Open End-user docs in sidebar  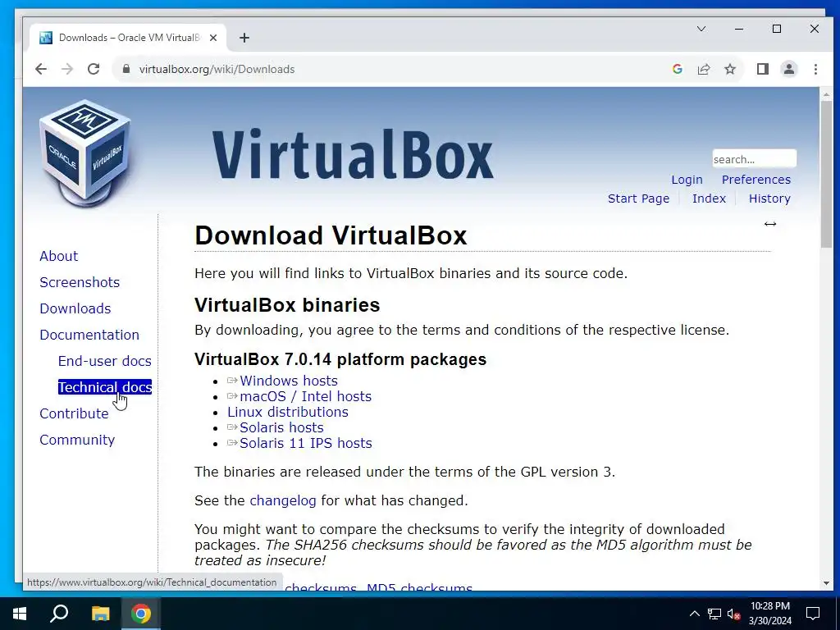[104, 361]
